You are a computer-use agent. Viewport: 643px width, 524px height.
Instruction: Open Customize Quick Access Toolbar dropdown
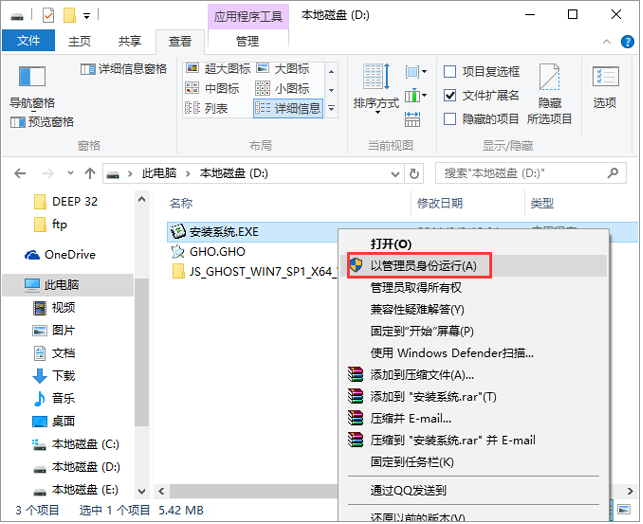click(x=87, y=16)
